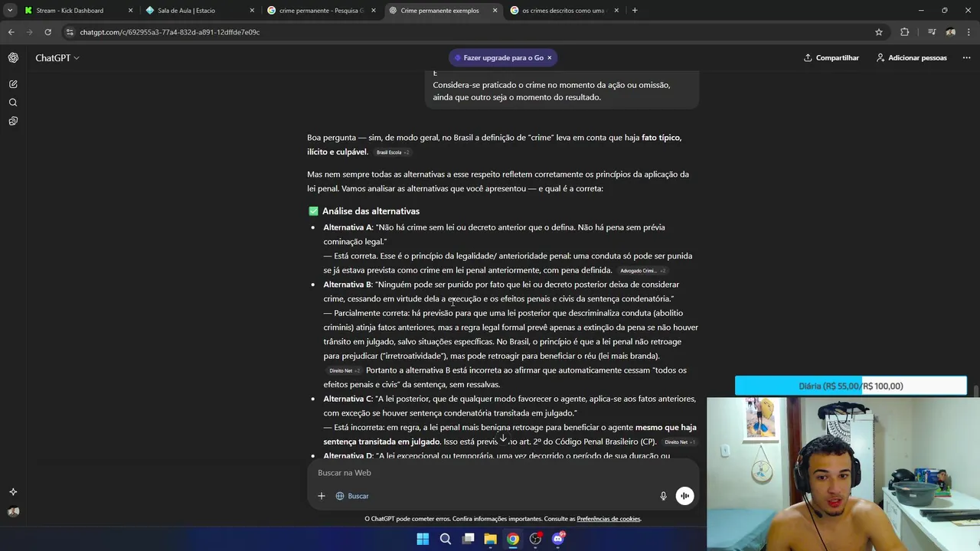Image resolution: width=980 pixels, height=551 pixels.
Task: Dismiss the upgrade banner with its X
Action: [x=549, y=57]
